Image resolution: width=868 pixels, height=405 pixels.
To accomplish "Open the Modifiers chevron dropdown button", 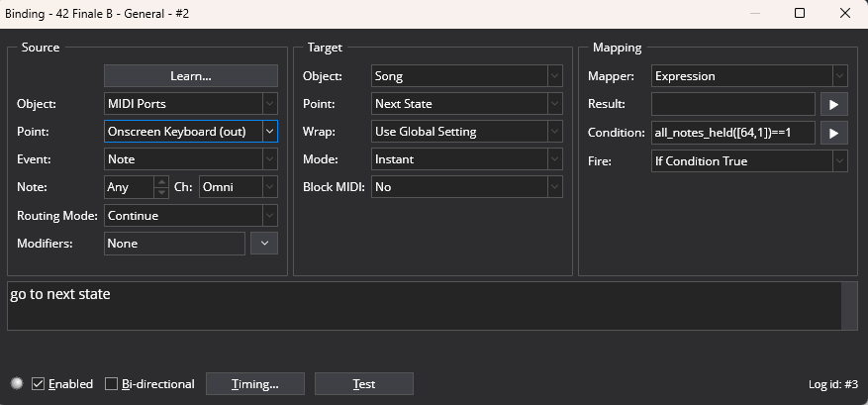I will (x=264, y=244).
